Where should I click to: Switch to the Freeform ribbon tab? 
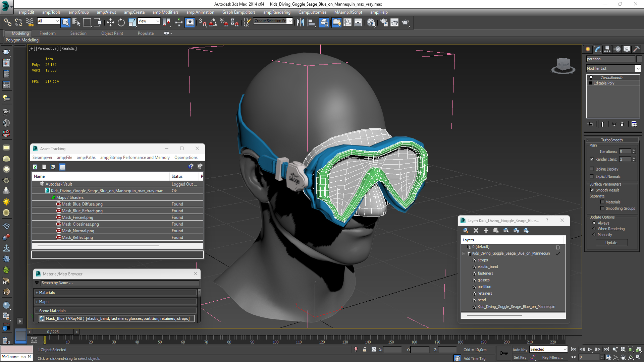(48, 33)
